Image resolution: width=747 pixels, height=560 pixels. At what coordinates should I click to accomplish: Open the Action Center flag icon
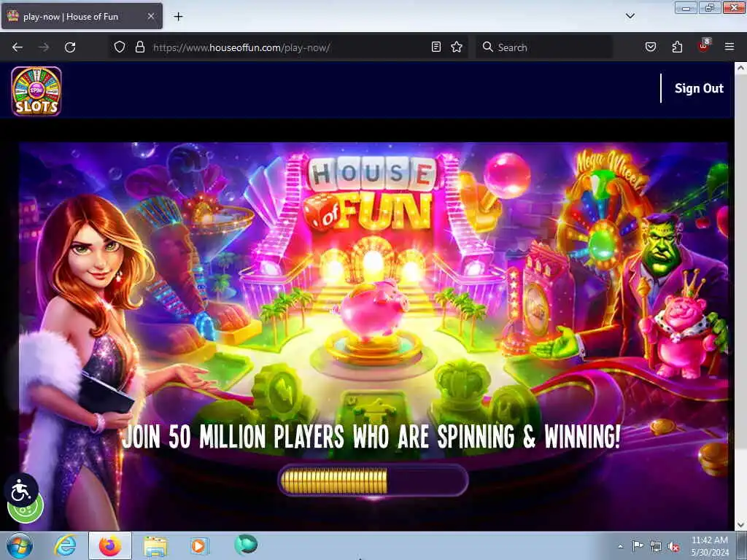[x=638, y=545]
